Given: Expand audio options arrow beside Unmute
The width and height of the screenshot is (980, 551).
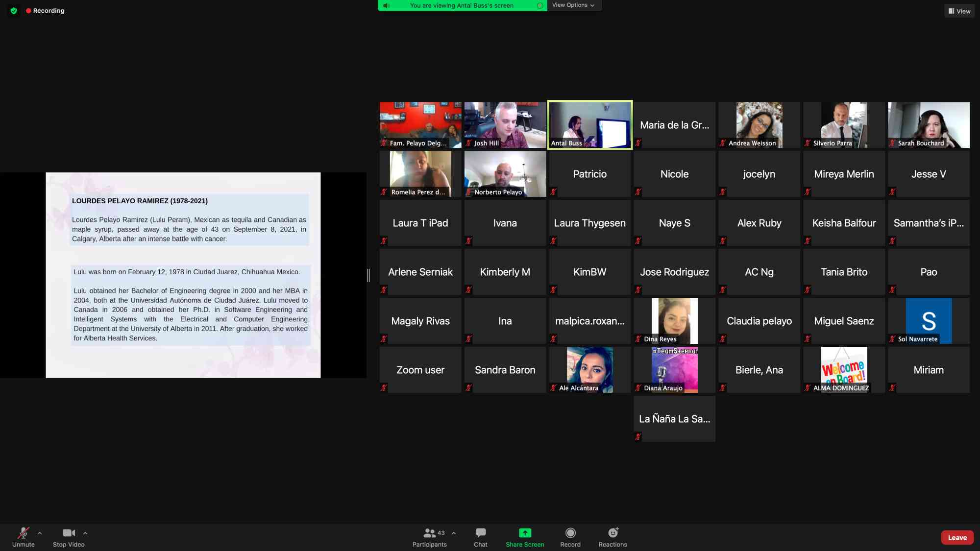Looking at the screenshot, I should pos(40,533).
